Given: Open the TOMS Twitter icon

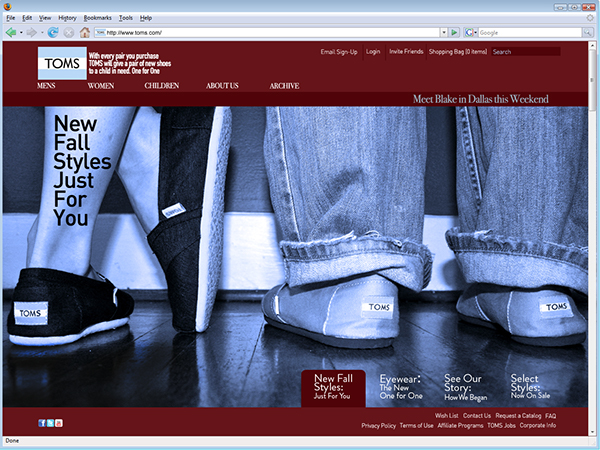Looking at the screenshot, I should (50, 423).
